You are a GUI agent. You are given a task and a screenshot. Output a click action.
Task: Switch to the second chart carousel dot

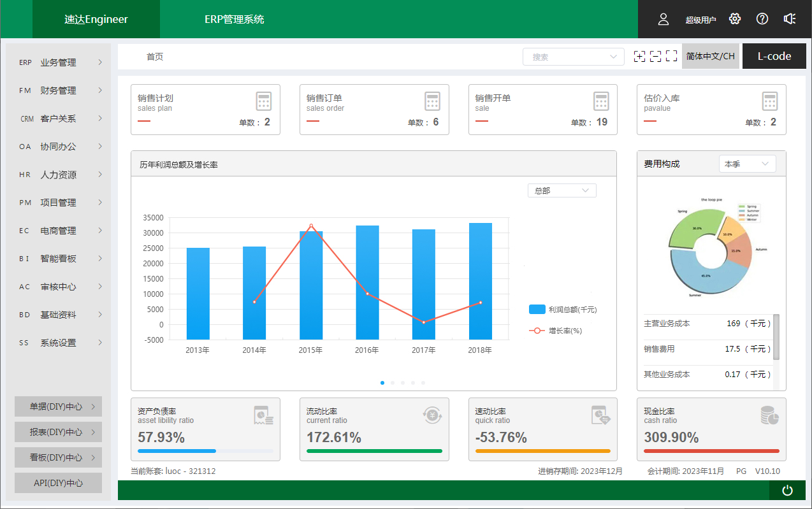click(x=393, y=383)
